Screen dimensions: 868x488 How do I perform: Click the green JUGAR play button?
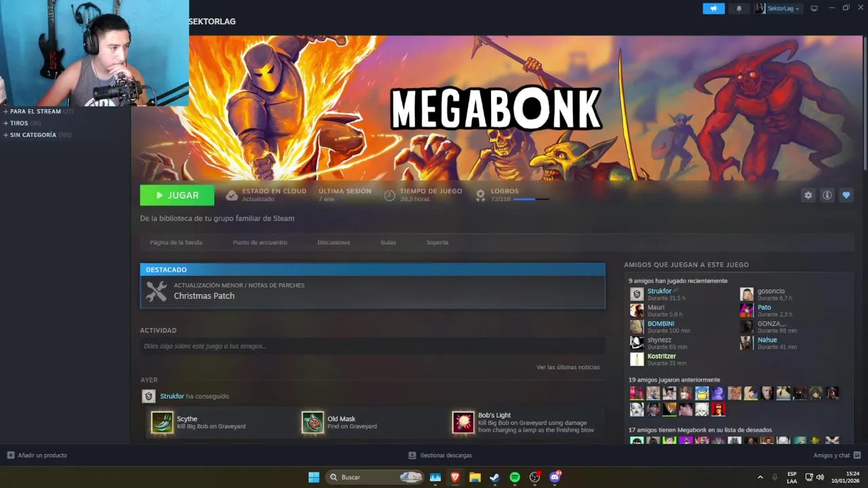pos(177,195)
